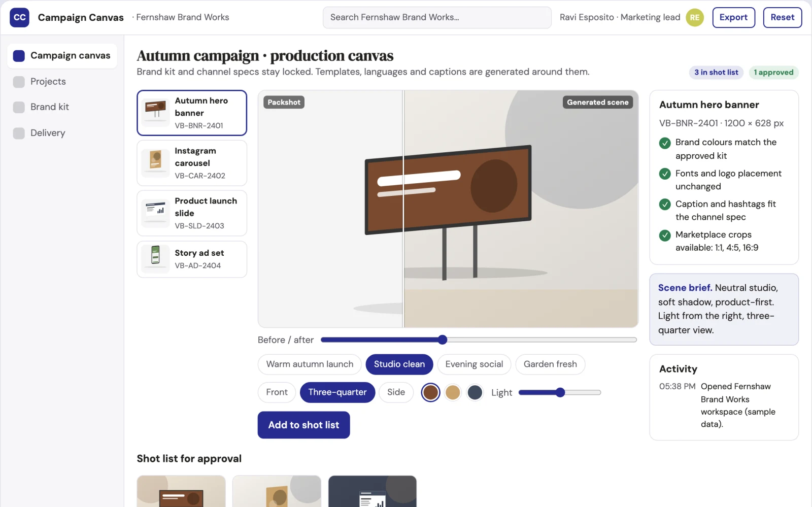Click the Export button
The image size is (812, 507).
click(x=733, y=17)
